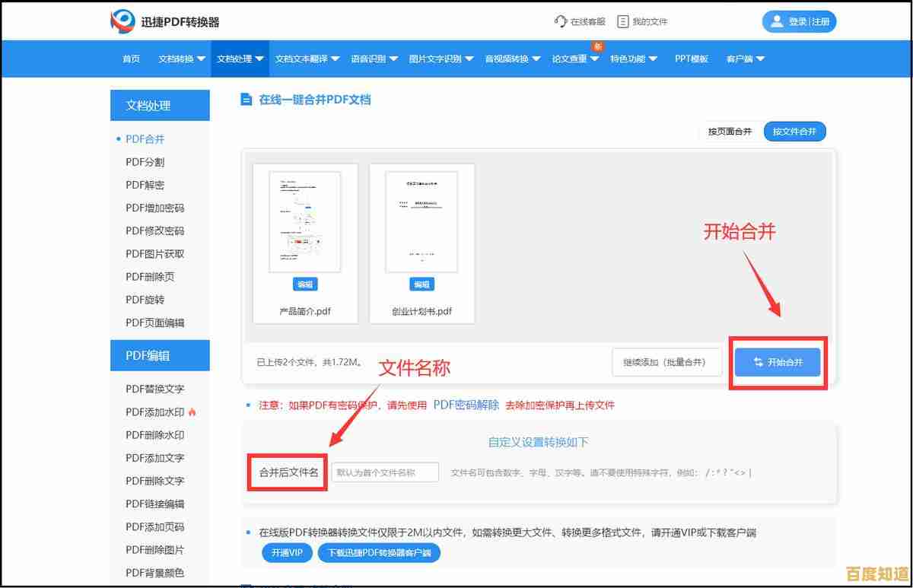The height and width of the screenshot is (588, 913).
Task: Click the 我的文件 document icon
Action: tap(622, 21)
